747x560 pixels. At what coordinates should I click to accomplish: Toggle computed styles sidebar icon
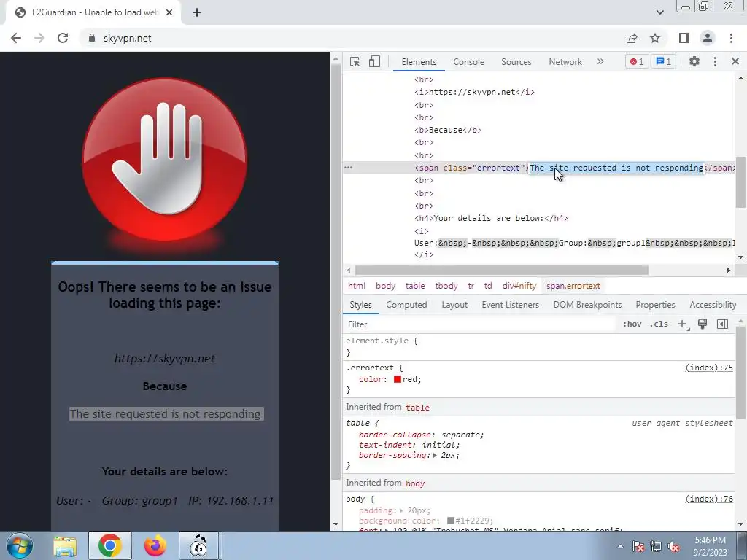[722, 324]
